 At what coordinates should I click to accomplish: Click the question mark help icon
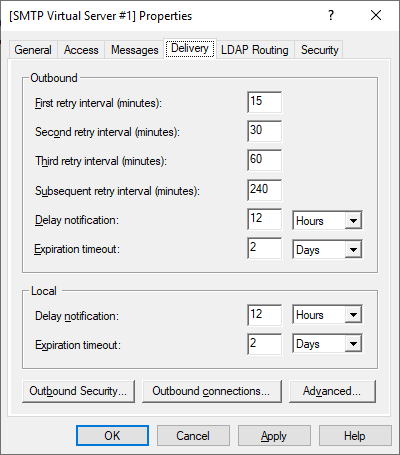331,15
